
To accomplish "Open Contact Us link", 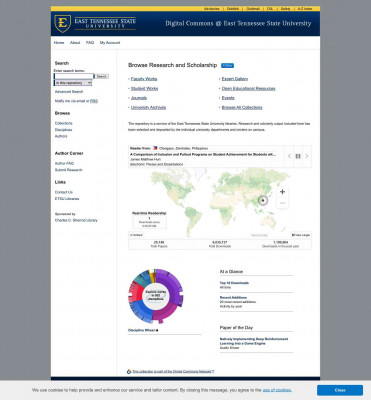I will point(64,192).
